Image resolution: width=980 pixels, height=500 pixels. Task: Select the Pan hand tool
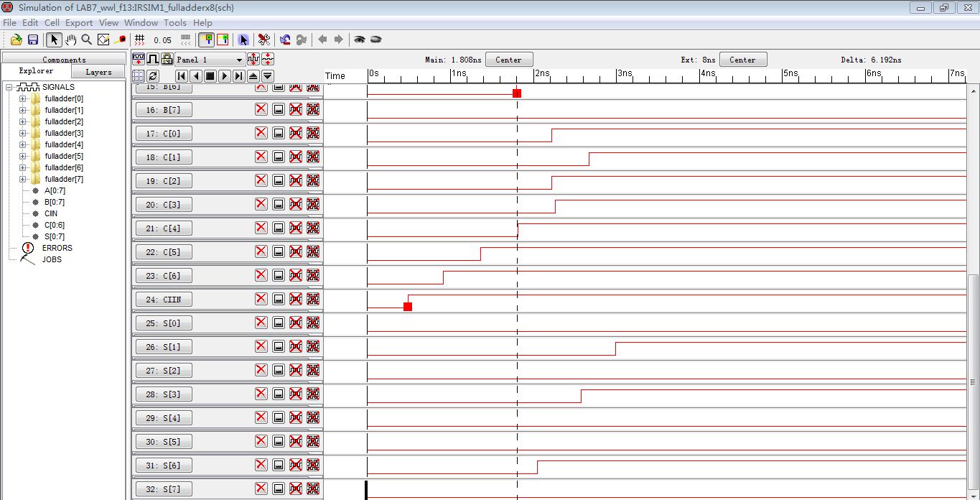click(70, 40)
